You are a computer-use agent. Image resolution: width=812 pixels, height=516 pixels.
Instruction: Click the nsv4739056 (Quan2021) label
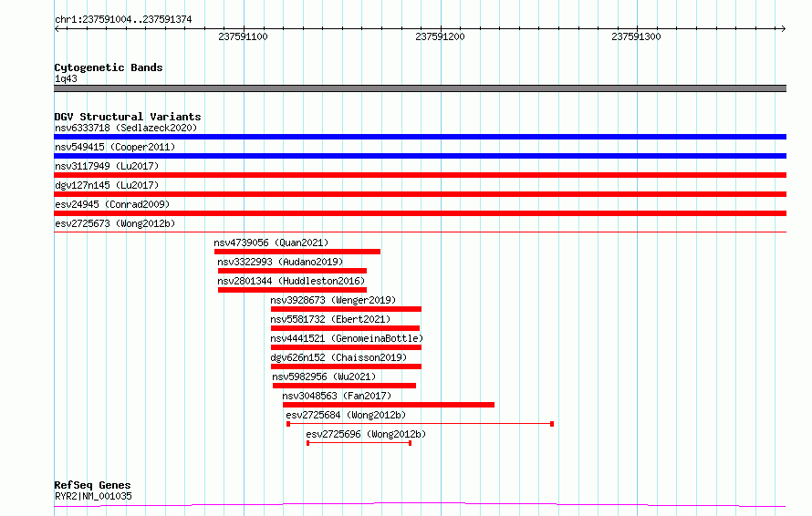tap(271, 243)
